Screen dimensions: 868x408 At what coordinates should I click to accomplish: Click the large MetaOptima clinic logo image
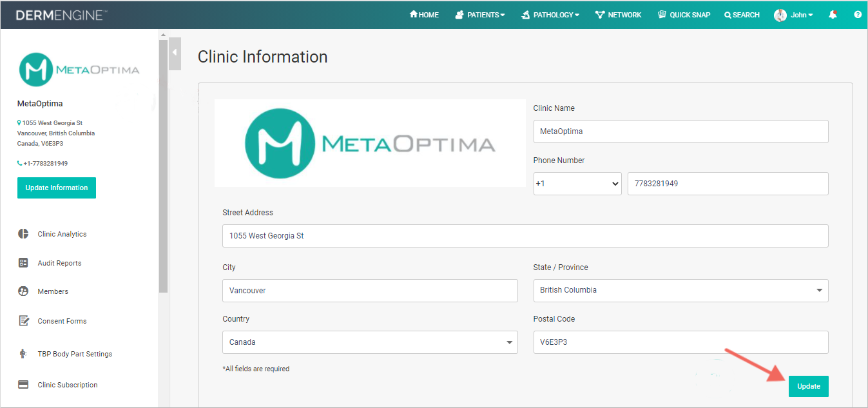pyautogui.click(x=370, y=143)
